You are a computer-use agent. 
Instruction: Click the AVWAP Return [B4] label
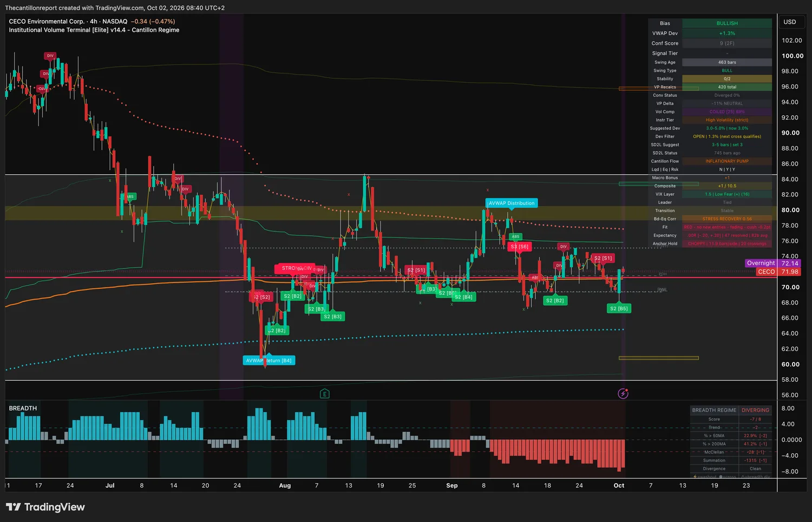(269, 360)
